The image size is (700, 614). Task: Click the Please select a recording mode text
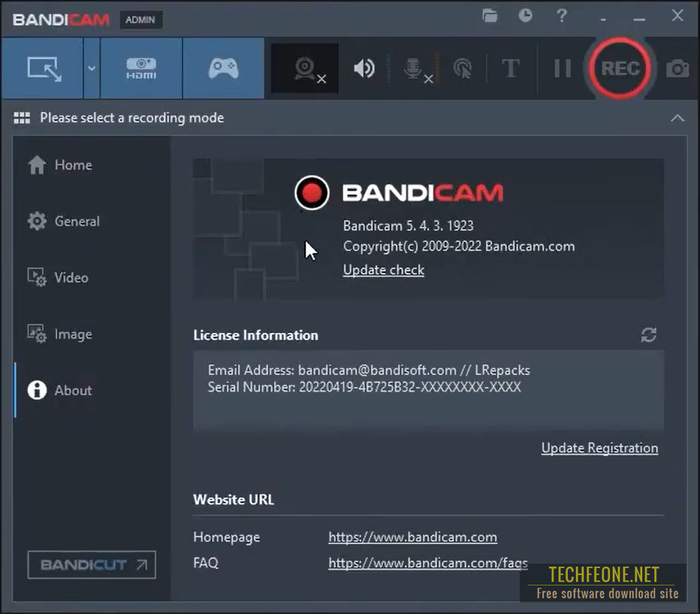(x=131, y=117)
